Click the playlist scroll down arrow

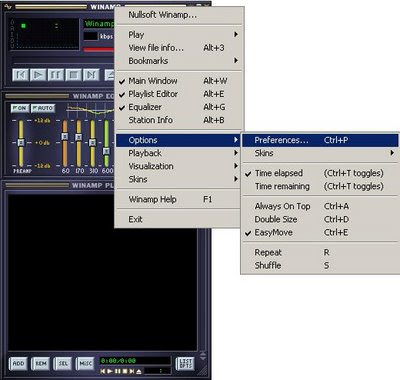coord(203,358)
